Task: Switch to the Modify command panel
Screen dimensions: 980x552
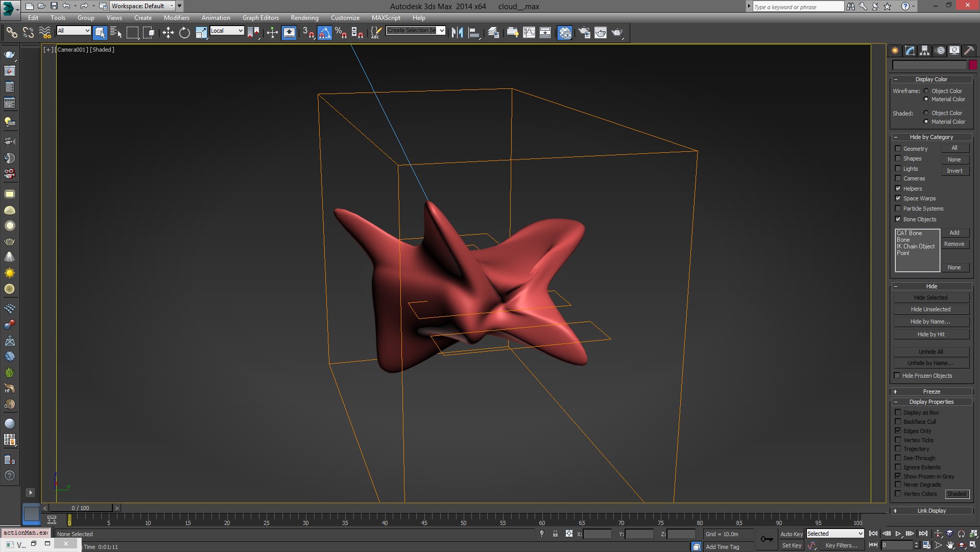Action: click(x=910, y=51)
